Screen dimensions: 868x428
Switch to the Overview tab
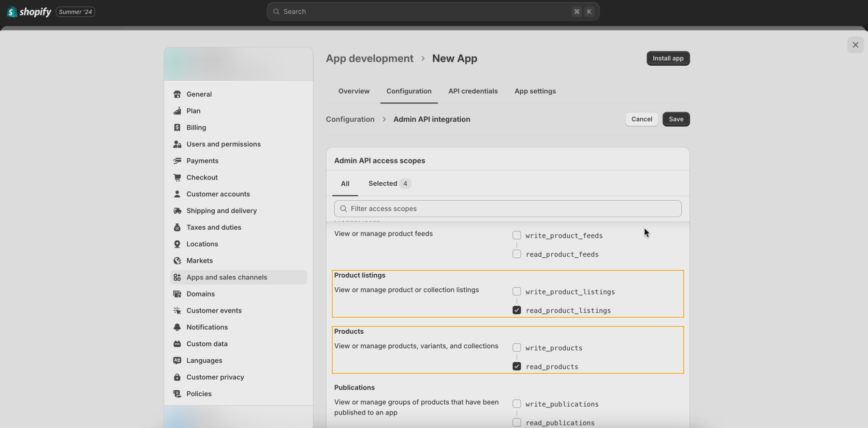coord(354,91)
